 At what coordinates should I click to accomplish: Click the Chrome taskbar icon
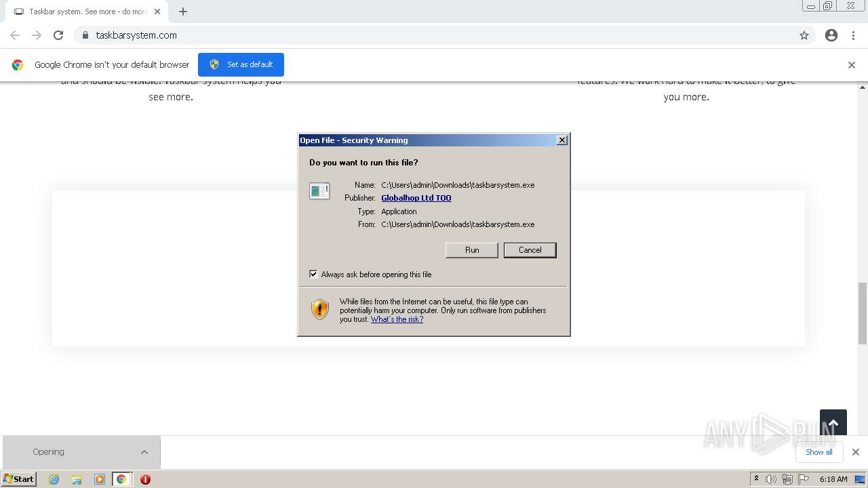[x=121, y=479]
